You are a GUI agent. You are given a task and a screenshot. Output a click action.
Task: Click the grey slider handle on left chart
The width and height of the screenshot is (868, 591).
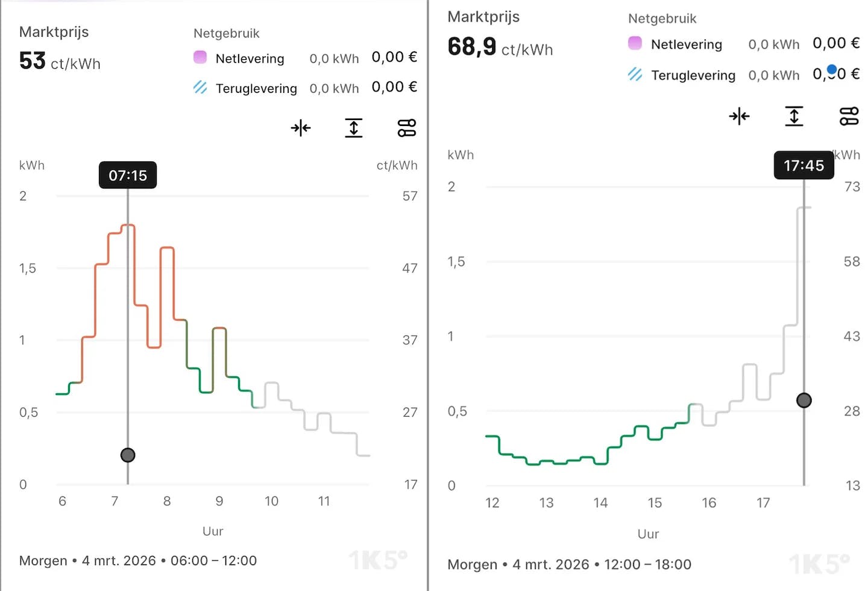128,455
